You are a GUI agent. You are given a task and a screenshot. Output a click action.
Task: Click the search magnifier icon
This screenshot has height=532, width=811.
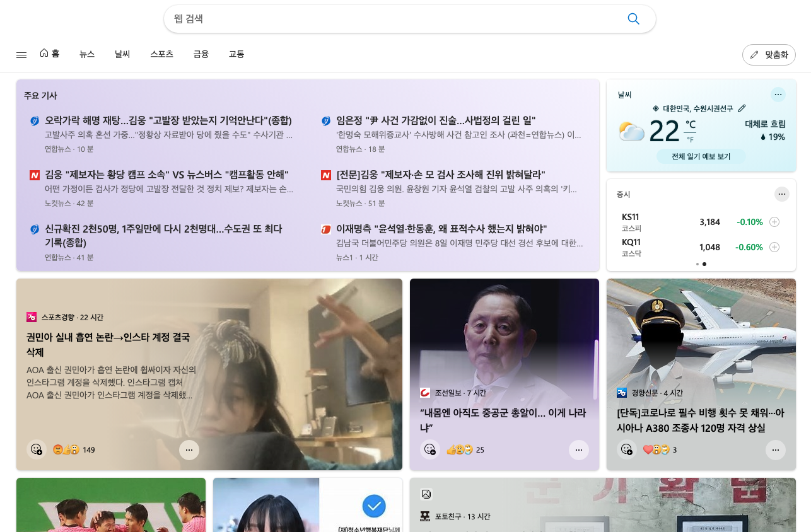633,19
